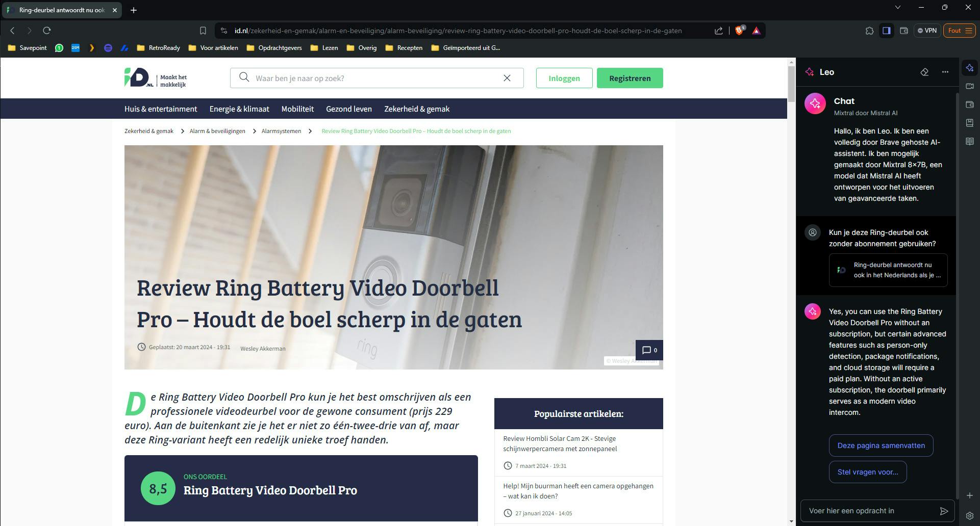The height and width of the screenshot is (526, 980).
Task: Open the Energie & klimaat menu
Action: tap(239, 109)
